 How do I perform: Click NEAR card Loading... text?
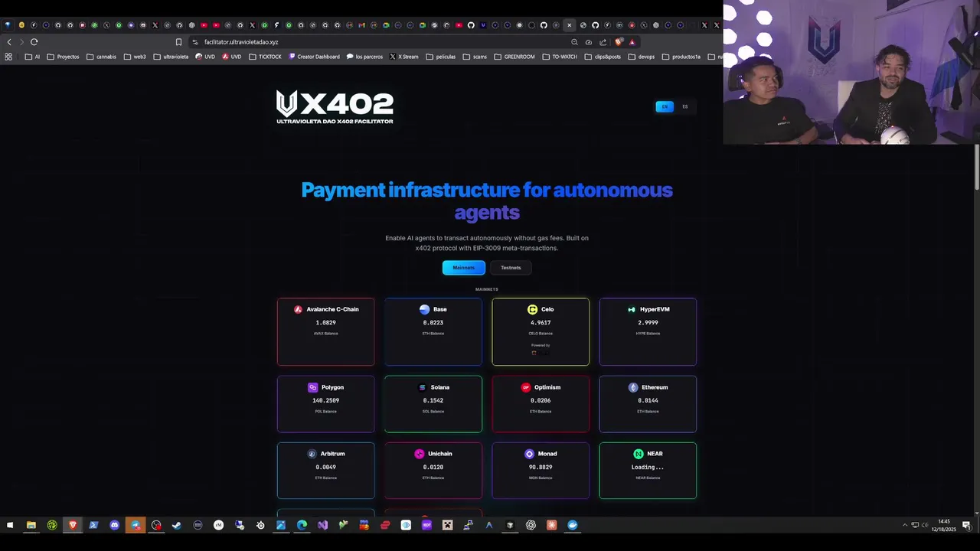(648, 468)
